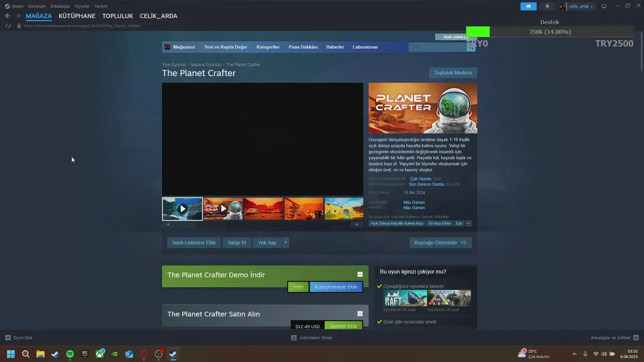Click the Planet Crafter header image

coord(423,108)
